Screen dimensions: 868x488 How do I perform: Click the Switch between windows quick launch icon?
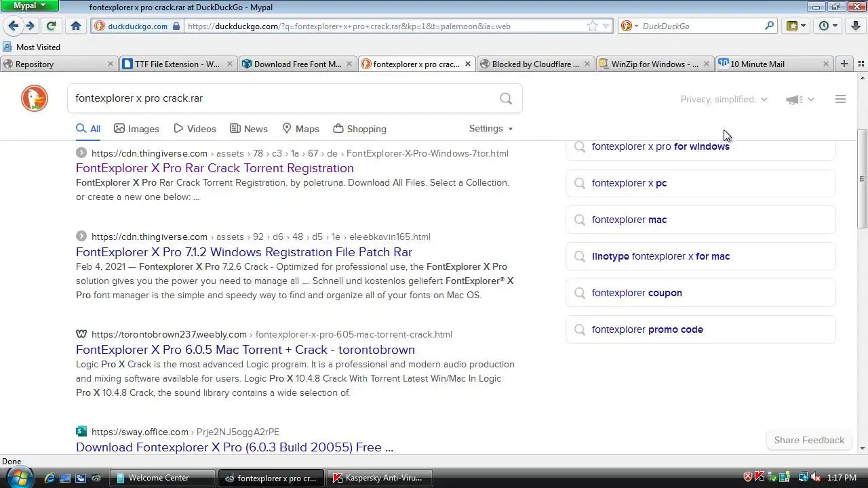coord(81,478)
